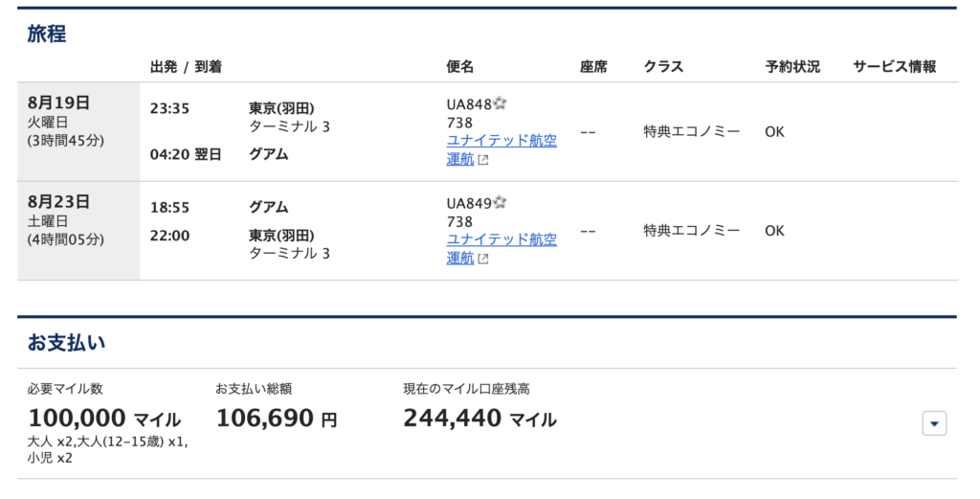Screen dimensions: 980x499
Task: Open ユナイテッド航空運航 link for flight UA849
Action: (501, 239)
